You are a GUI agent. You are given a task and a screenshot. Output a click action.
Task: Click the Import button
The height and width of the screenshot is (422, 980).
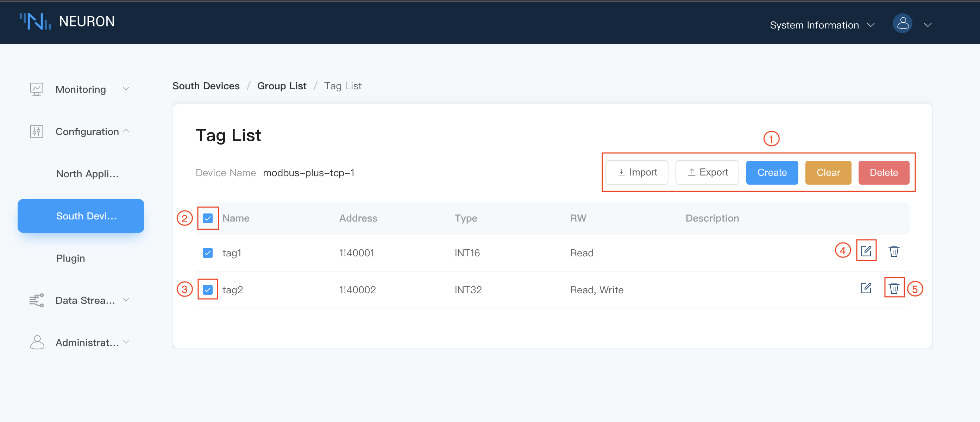[637, 173]
